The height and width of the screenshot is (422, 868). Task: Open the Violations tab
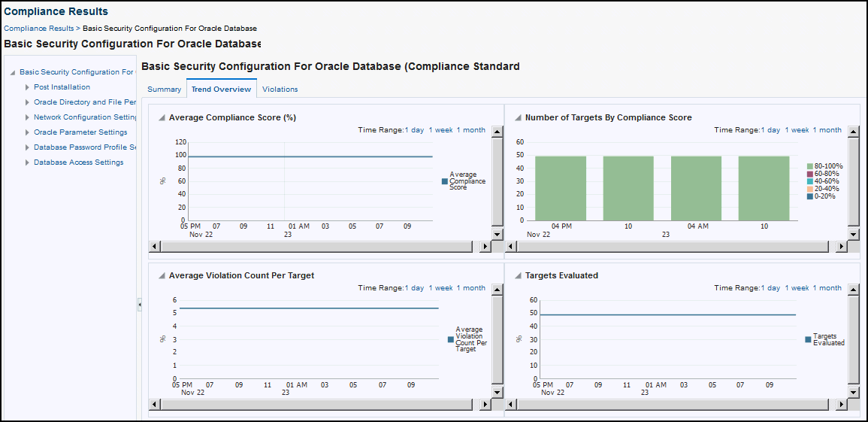click(x=280, y=90)
